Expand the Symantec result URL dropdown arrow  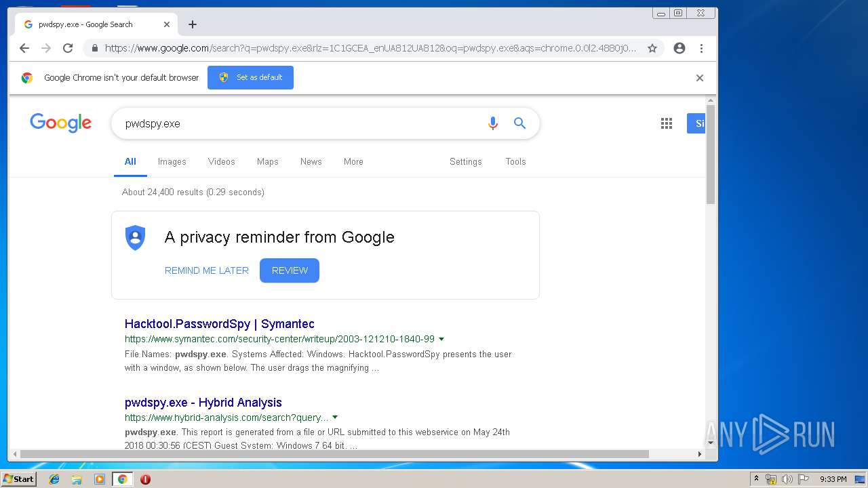(441, 339)
